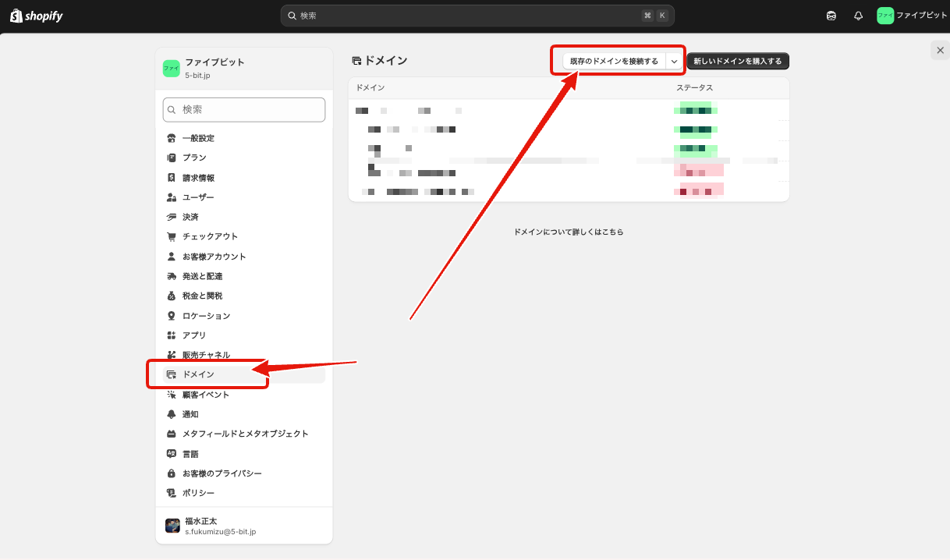This screenshot has width=950, height=560.
Task: Select the ロケーション pin icon
Action: click(170, 315)
